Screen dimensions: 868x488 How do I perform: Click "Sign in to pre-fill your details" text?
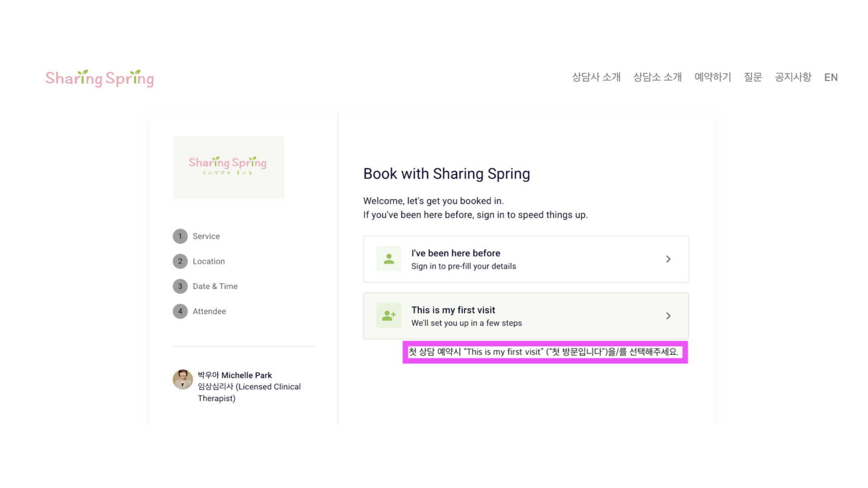[463, 266]
